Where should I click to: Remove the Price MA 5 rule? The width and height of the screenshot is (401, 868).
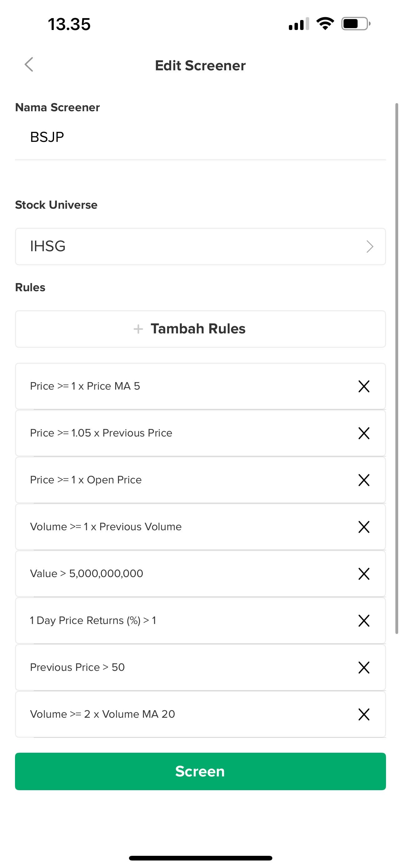(x=364, y=386)
